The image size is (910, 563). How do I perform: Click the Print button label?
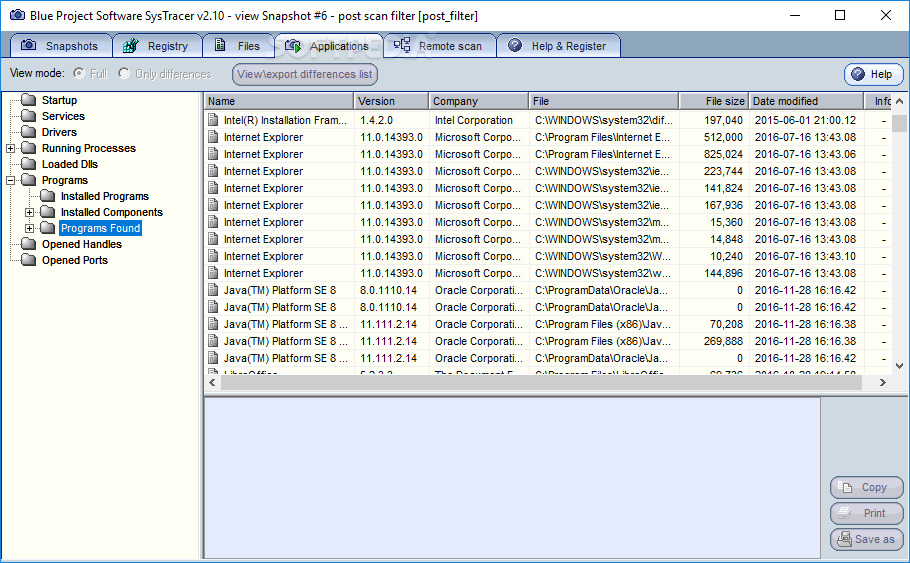pyautogui.click(x=875, y=513)
